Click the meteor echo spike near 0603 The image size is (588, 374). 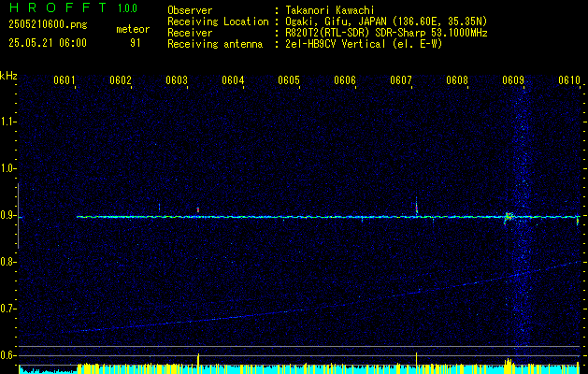198,210
